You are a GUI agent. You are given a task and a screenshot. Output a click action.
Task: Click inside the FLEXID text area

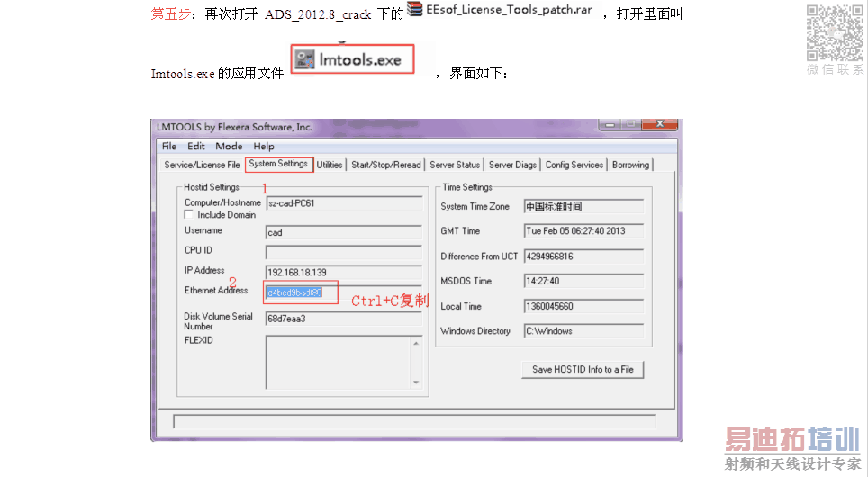tap(339, 362)
